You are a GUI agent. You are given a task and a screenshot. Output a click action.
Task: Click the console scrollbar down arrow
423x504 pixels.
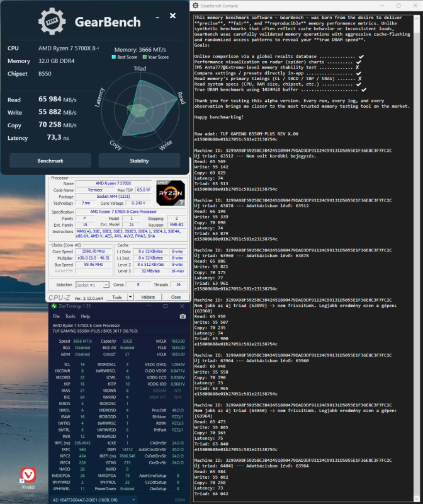417,498
